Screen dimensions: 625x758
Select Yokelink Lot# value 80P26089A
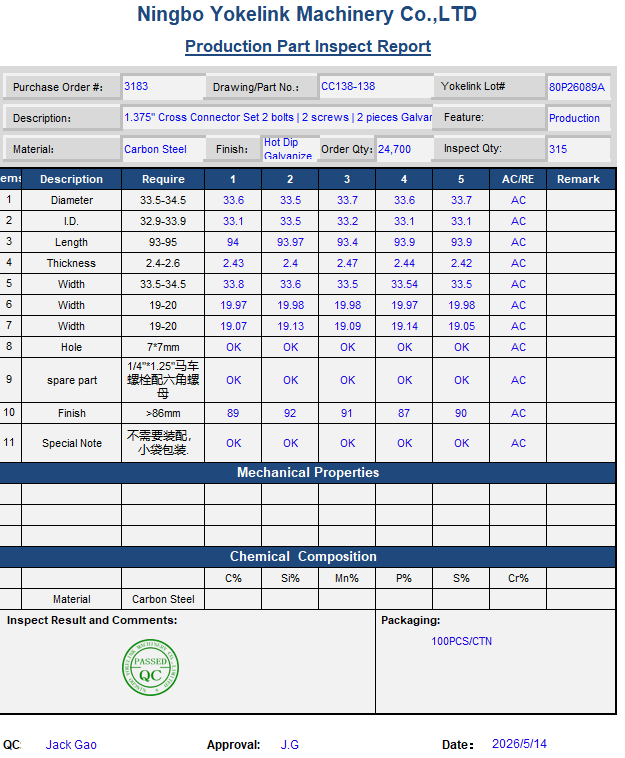[577, 87]
